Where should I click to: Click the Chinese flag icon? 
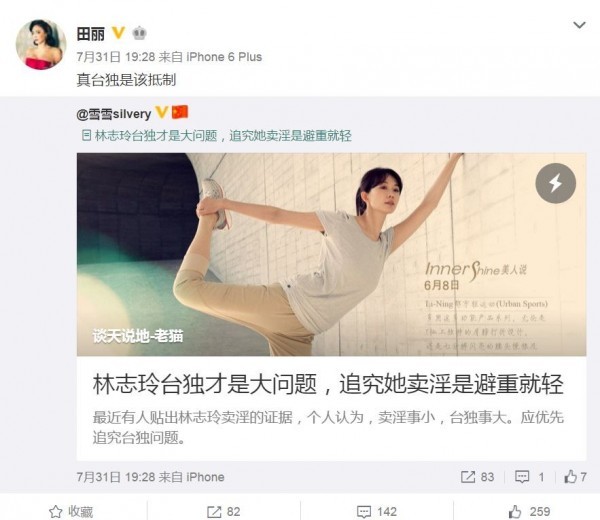pos(179,112)
